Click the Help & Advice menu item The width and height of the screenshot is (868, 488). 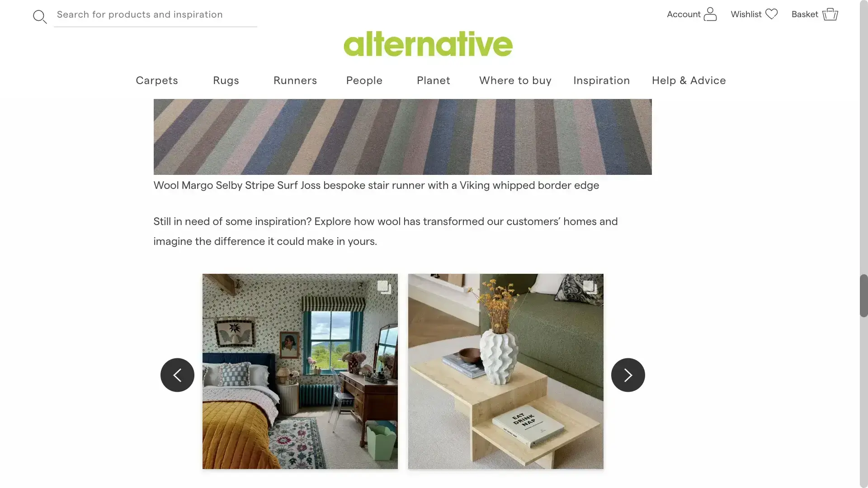click(689, 80)
